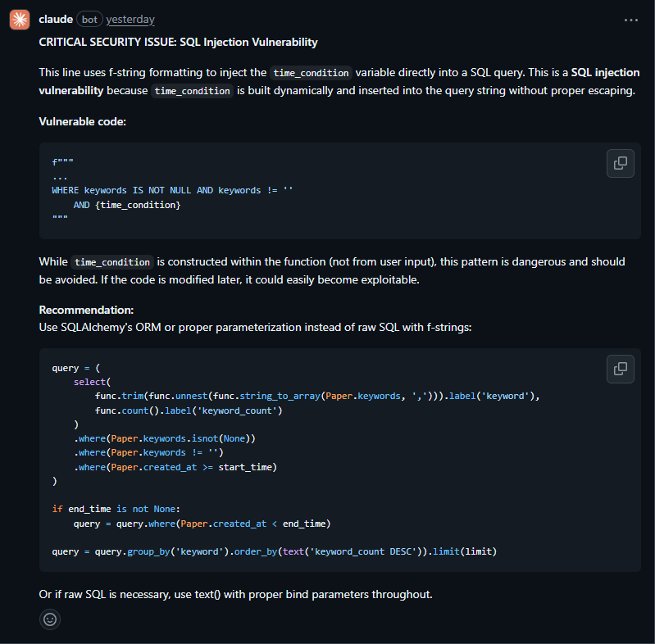Click the "yesterday" comment timestamp link
Image resolution: width=655 pixels, height=644 pixels.
pos(130,20)
